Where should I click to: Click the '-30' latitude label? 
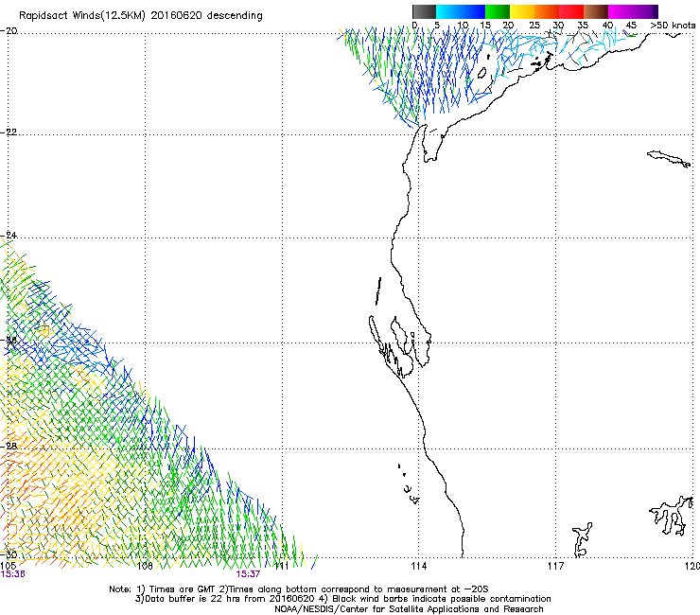(x=9, y=554)
